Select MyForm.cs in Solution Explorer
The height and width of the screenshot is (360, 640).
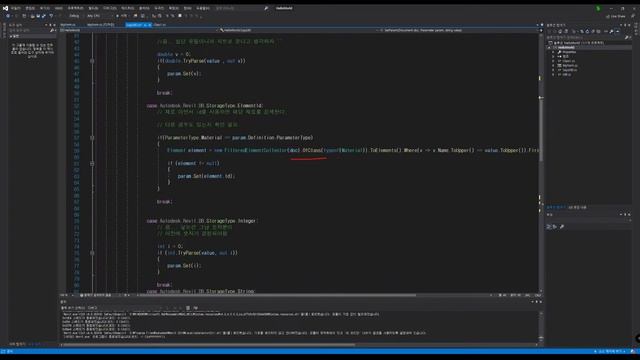(569, 65)
